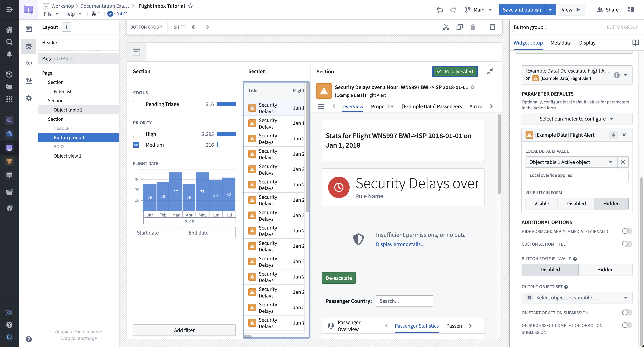Star the Flight Inbox Tutorial module

(190, 6)
